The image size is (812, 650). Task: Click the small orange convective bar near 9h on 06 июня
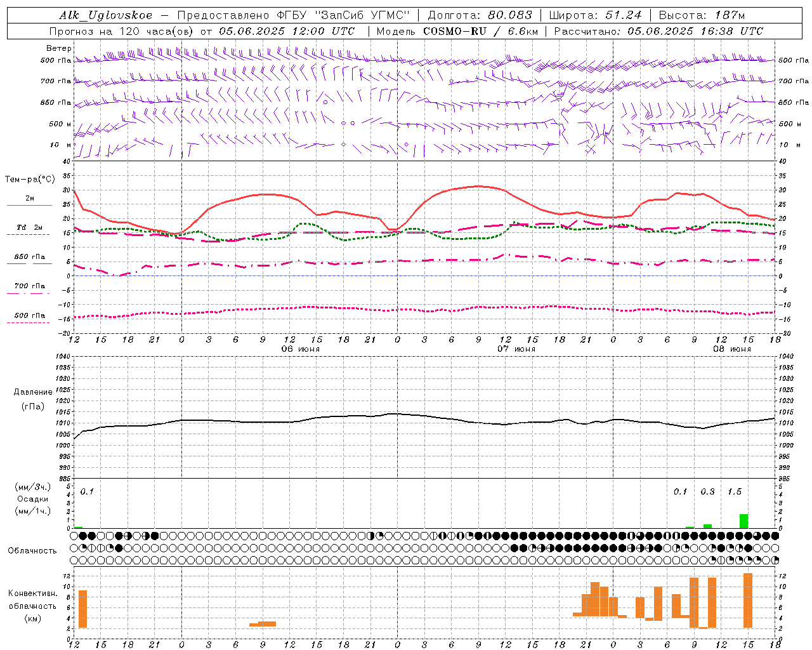coord(263,624)
